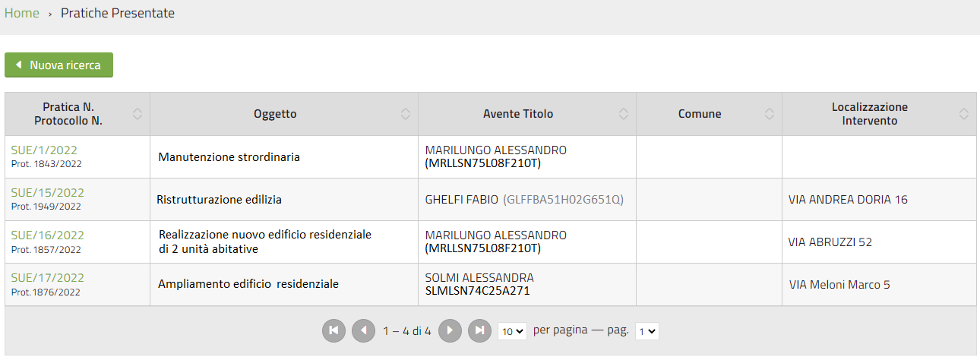The image size is (980, 357).
Task: Sort by Avente Titolo column arrows
Action: pyautogui.click(x=624, y=114)
